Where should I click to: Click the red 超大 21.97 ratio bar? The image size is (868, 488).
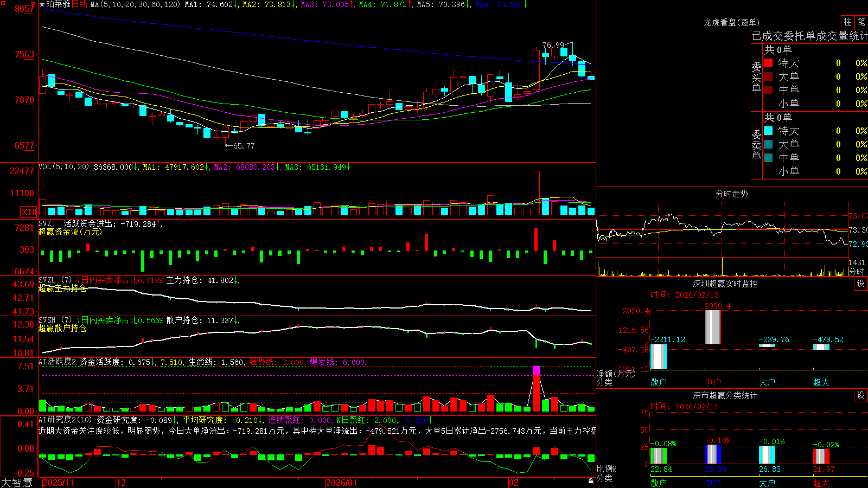click(x=821, y=456)
